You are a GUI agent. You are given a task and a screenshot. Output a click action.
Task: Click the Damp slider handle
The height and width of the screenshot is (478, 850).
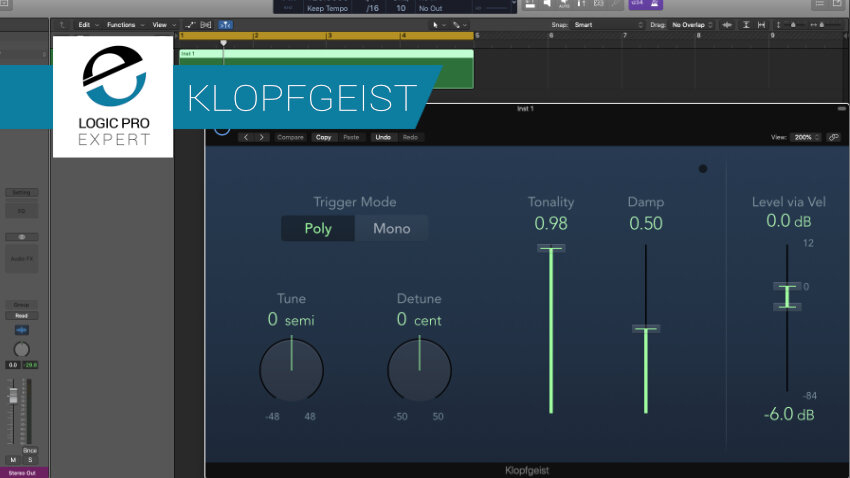(646, 328)
